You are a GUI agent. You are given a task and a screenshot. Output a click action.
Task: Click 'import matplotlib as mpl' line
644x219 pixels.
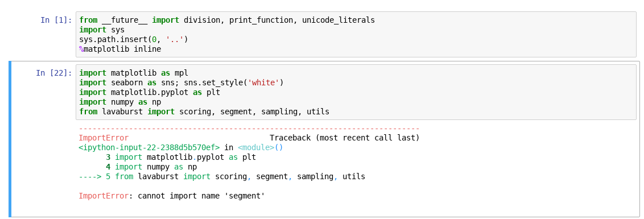coord(133,73)
